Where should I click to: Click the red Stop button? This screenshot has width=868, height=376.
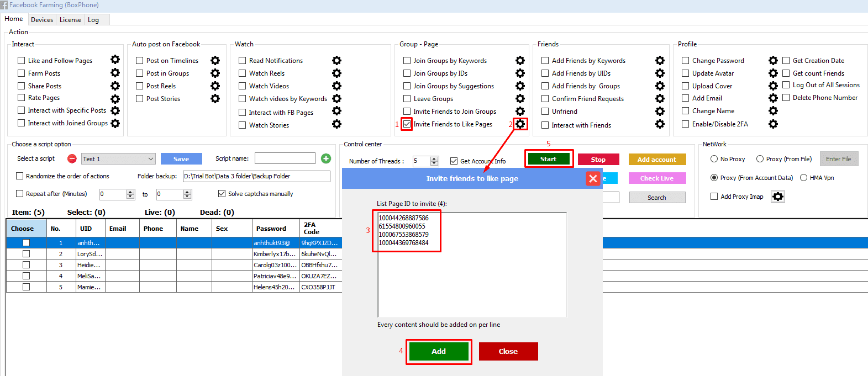click(598, 160)
